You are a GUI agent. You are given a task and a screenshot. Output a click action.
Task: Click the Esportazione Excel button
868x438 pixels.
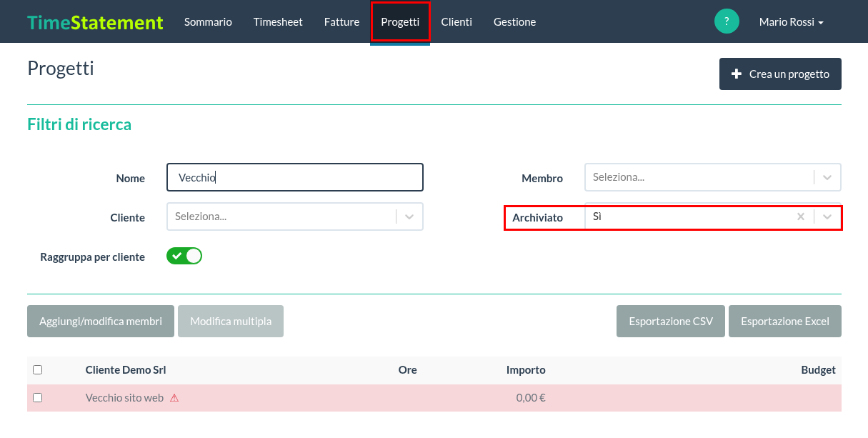[785, 321]
